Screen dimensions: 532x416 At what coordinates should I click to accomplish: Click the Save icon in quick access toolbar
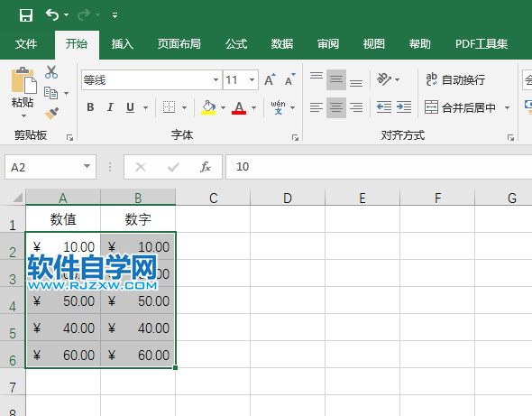coord(26,15)
